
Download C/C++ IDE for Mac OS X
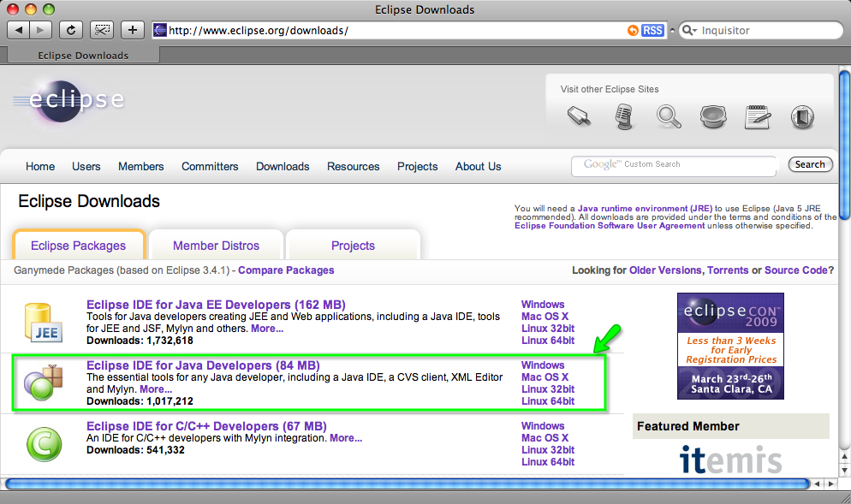tap(545, 438)
